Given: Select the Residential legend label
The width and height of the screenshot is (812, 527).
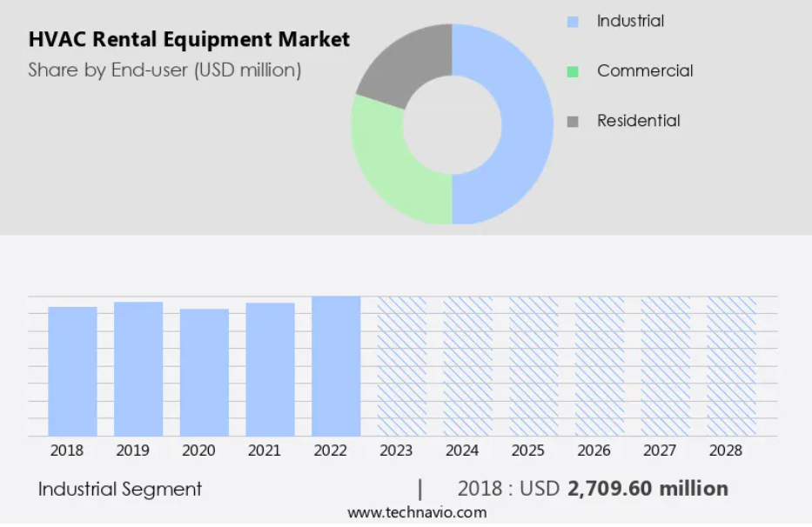Looking at the screenshot, I should [x=638, y=121].
